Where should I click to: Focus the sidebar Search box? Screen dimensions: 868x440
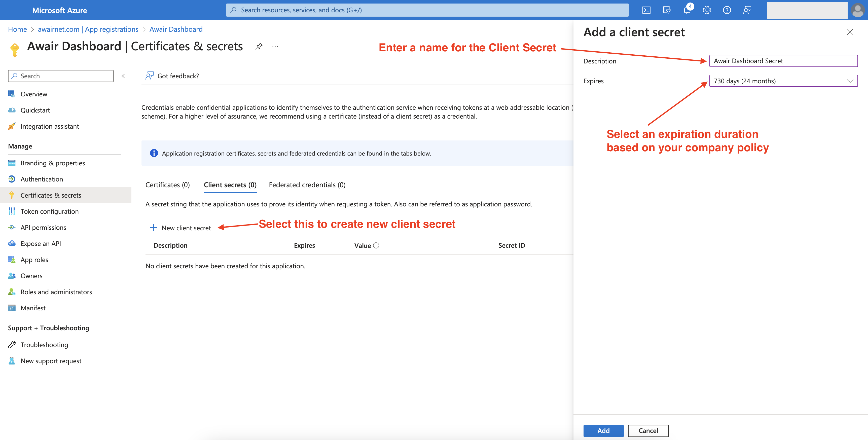click(61, 76)
